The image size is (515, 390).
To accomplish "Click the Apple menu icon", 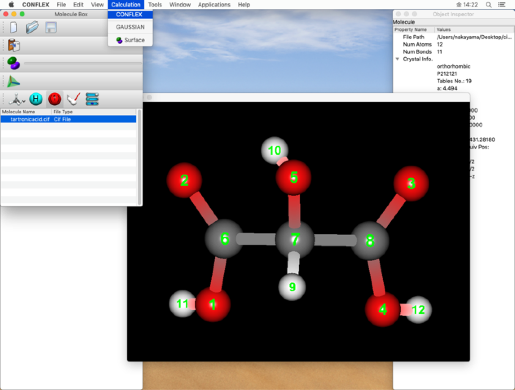I will pos(11,4).
